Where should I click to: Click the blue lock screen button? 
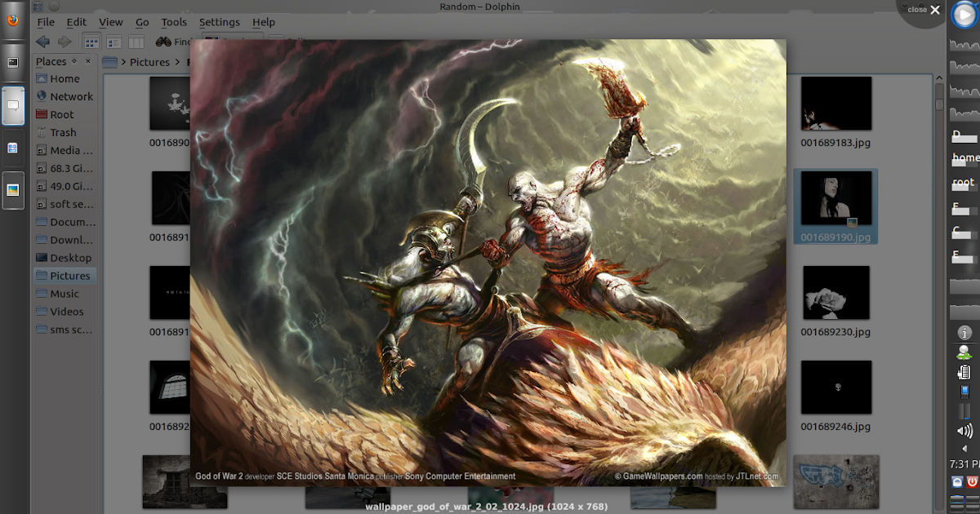[957, 482]
